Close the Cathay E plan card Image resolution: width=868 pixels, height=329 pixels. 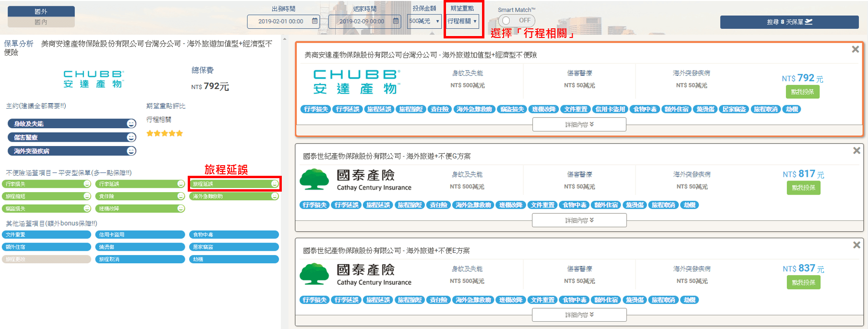856,245
